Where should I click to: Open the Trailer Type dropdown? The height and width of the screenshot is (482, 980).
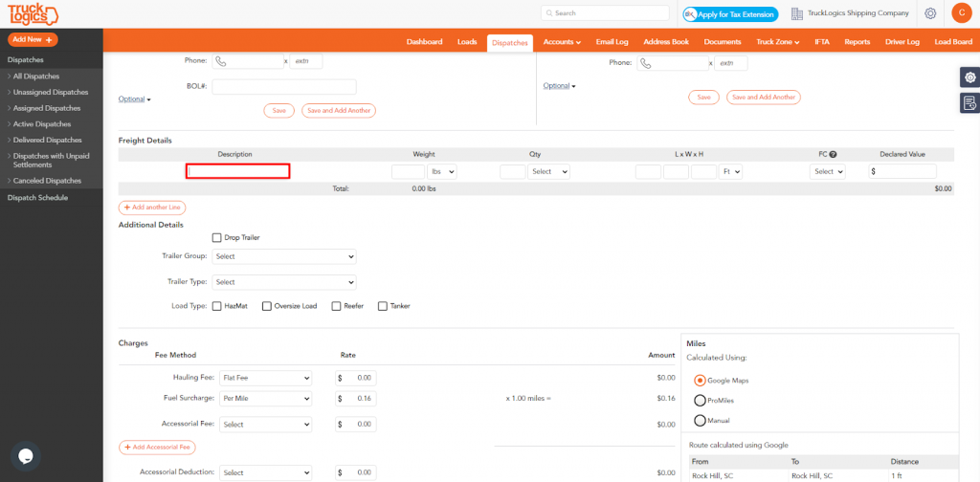pyautogui.click(x=284, y=282)
